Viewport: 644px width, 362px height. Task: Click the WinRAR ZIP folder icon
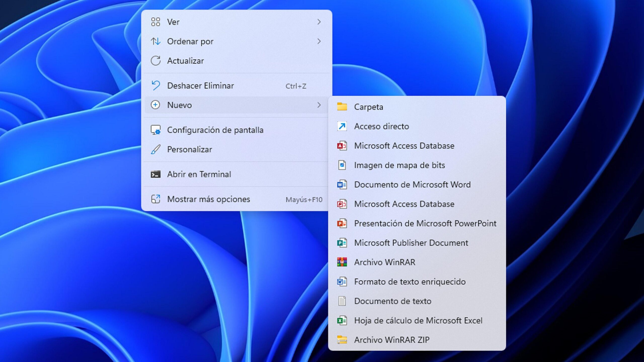click(342, 340)
